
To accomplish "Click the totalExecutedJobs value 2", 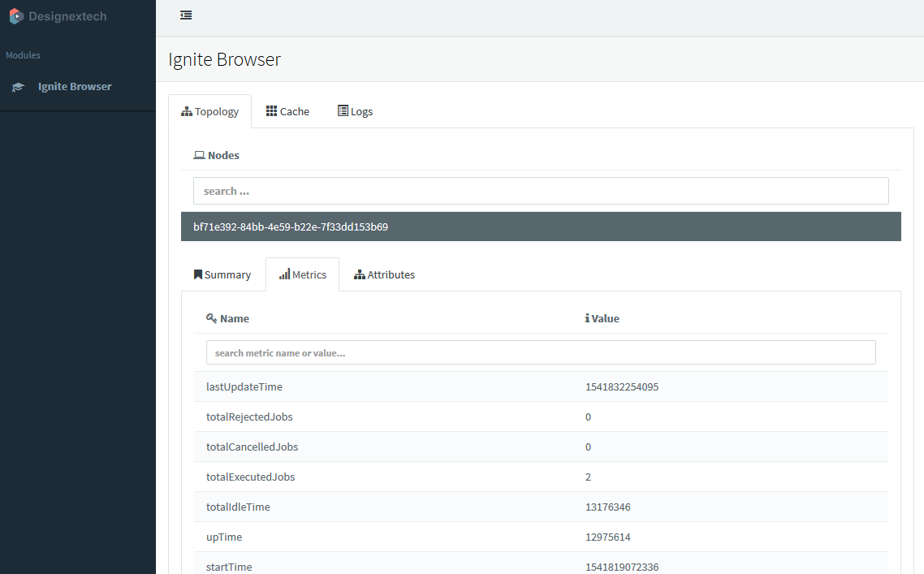I will coord(588,477).
